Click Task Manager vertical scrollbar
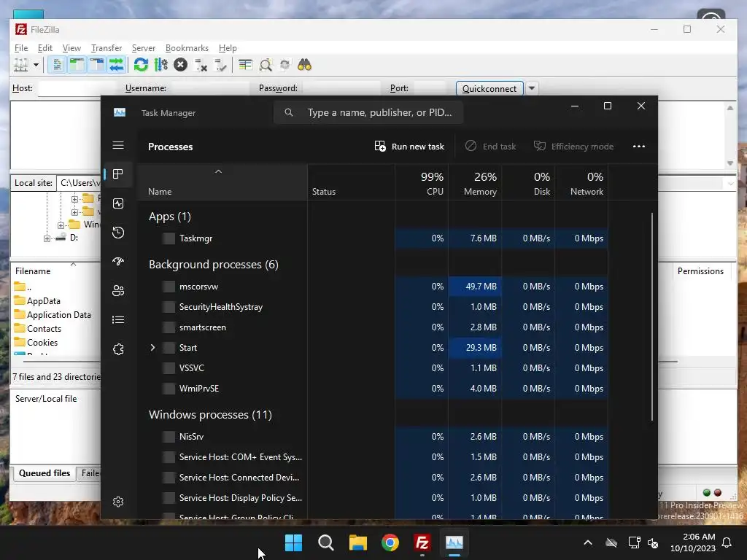 pos(651,316)
